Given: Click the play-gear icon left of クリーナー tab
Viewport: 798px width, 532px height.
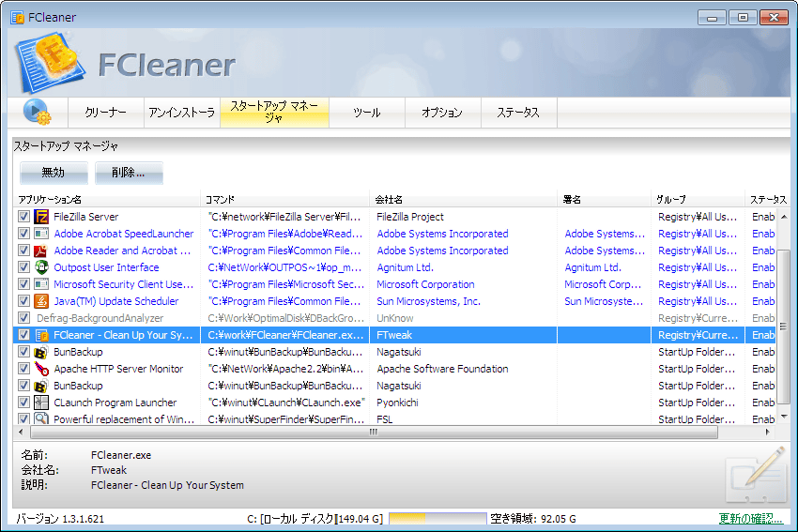Looking at the screenshot, I should tap(37, 112).
